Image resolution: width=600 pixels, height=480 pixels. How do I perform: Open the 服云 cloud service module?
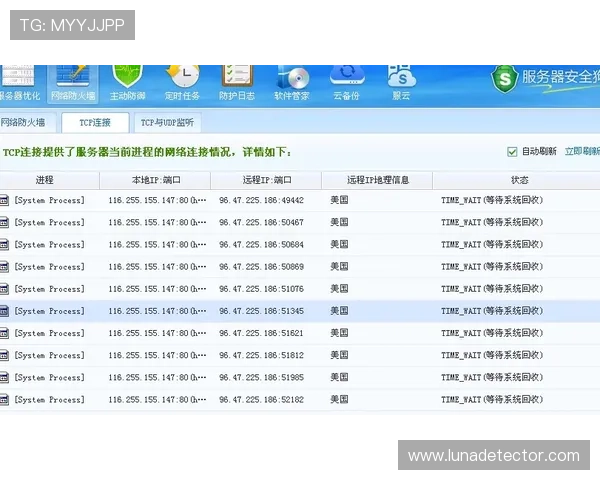[x=401, y=83]
